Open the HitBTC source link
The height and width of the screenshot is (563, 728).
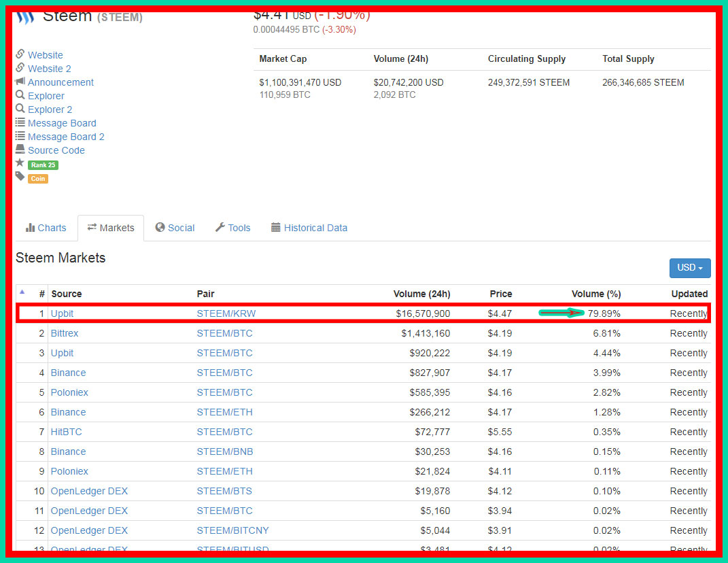point(66,432)
